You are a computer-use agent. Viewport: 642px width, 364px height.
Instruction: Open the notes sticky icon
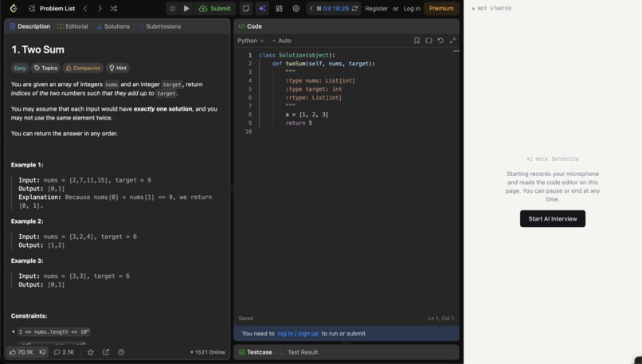245,8
